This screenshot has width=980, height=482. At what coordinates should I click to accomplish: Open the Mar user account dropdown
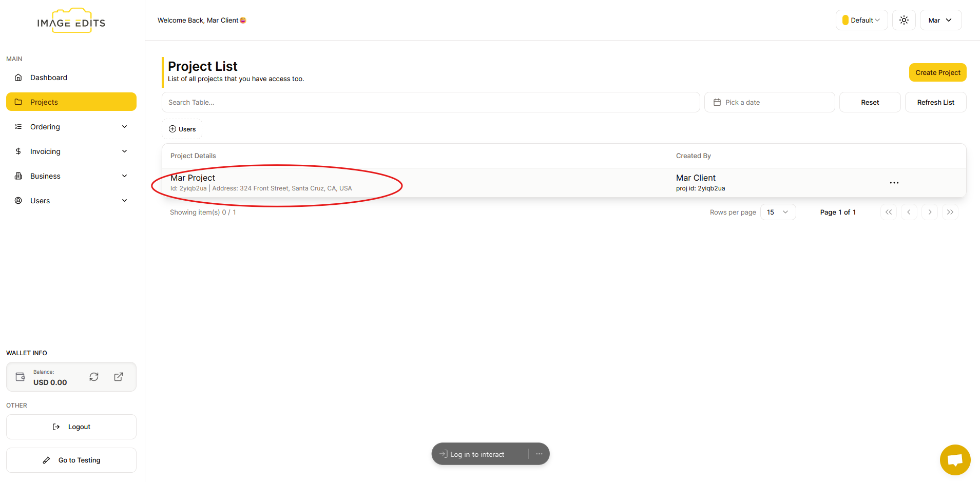(940, 20)
